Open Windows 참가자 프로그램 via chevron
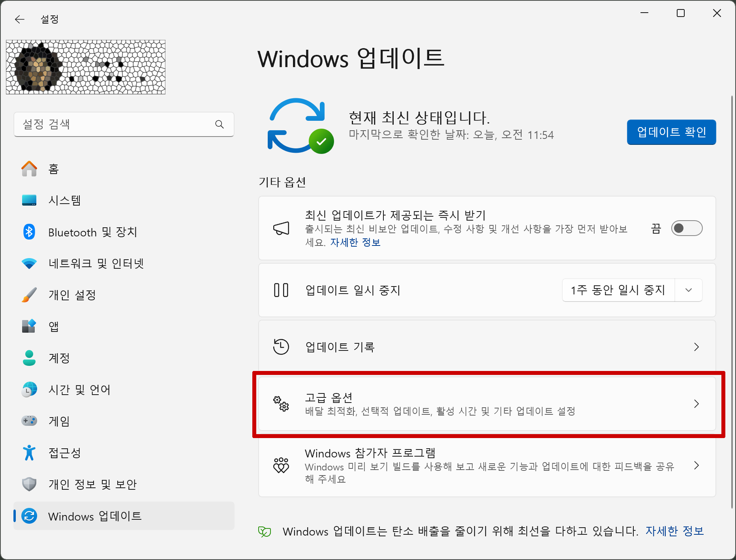This screenshot has height=560, width=736. [696, 465]
